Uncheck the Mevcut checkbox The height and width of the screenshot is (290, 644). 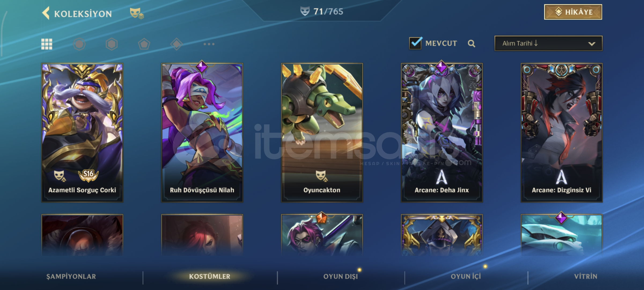[x=415, y=43]
